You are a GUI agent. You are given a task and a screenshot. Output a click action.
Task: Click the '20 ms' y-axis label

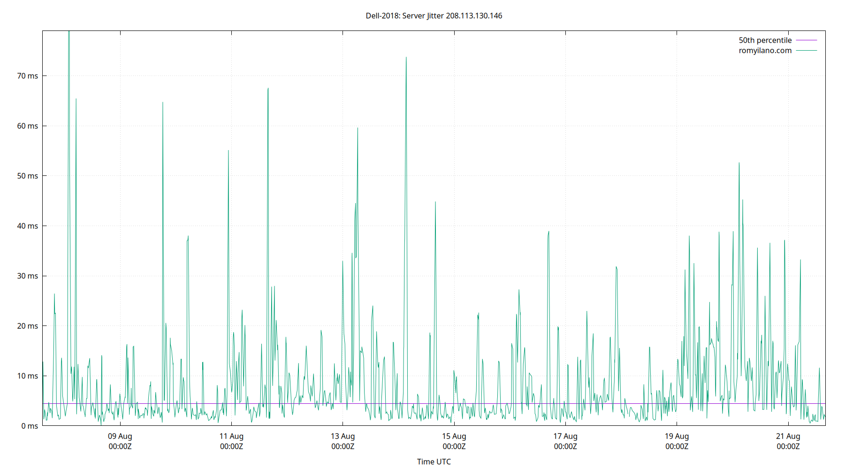[28, 326]
